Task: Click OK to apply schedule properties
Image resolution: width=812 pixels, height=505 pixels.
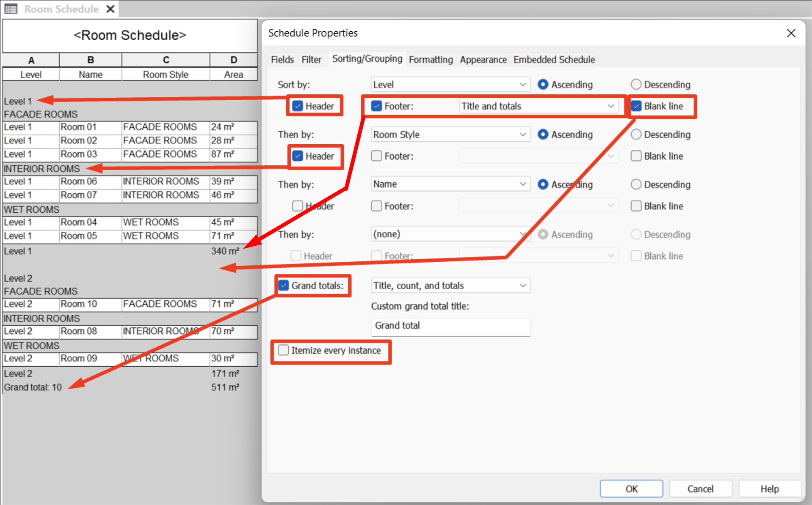Action: tap(631, 489)
